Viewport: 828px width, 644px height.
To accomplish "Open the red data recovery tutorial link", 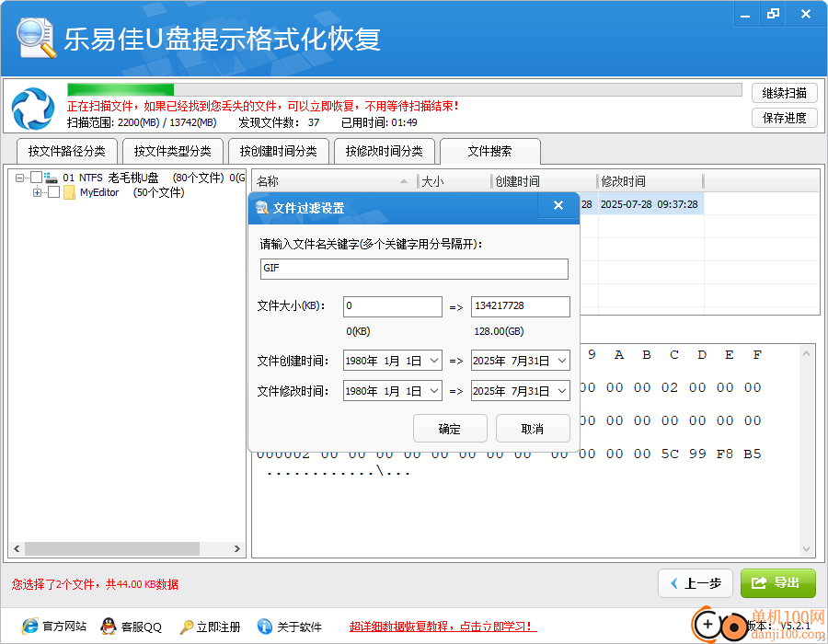I will pyautogui.click(x=443, y=627).
